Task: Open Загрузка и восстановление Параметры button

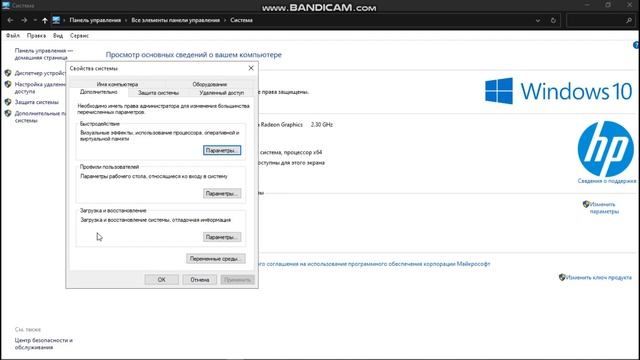Action: (222, 237)
